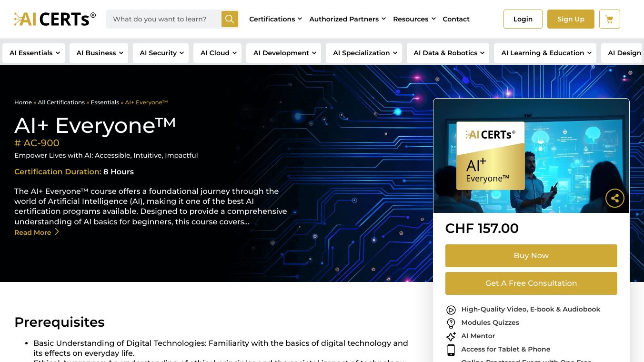
Task: Click 'High-Quality Video, E-book & Audiobook' text
Action: (531, 310)
